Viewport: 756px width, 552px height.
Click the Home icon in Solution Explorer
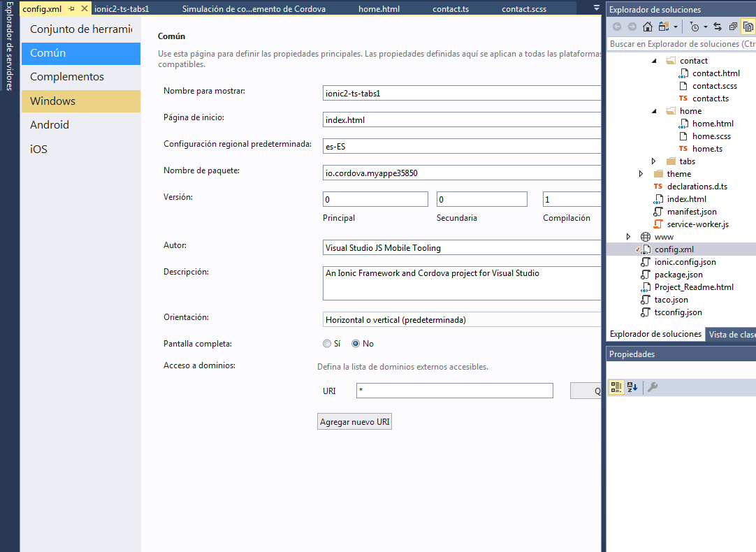click(648, 27)
